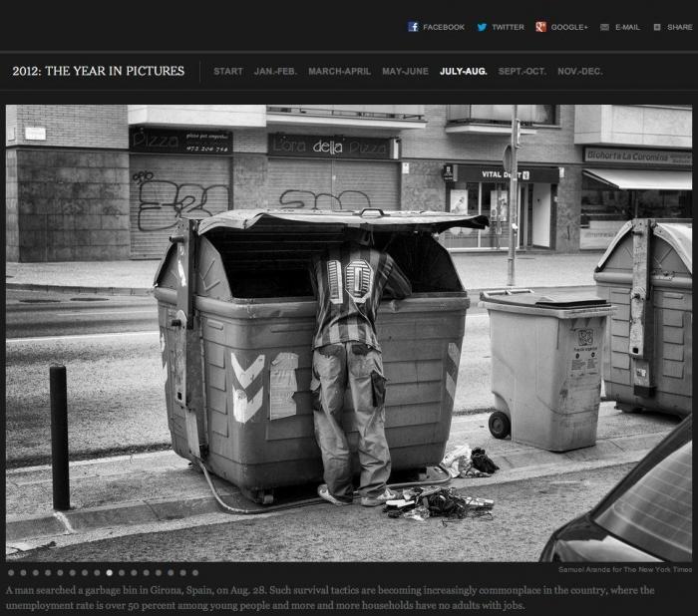Screen dimensions: 698x616
Task: Open the SEPT.-OCT. section
Action: pyautogui.click(x=522, y=71)
